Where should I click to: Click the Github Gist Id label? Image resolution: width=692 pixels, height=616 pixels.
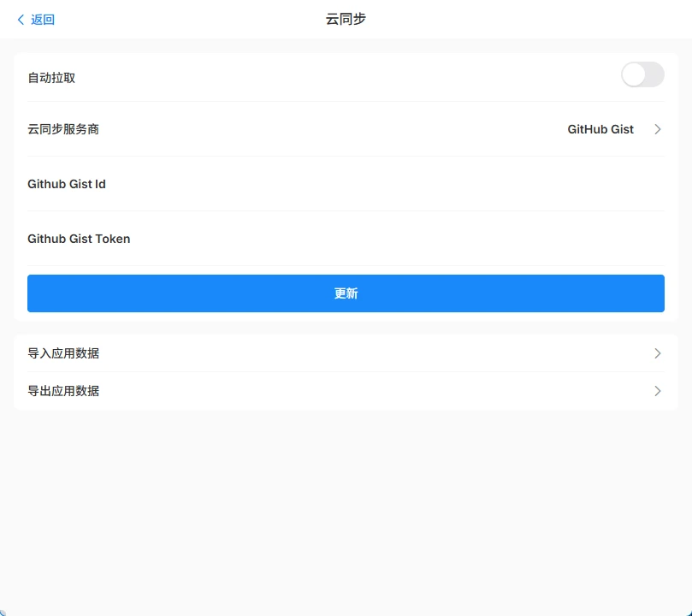click(x=67, y=184)
